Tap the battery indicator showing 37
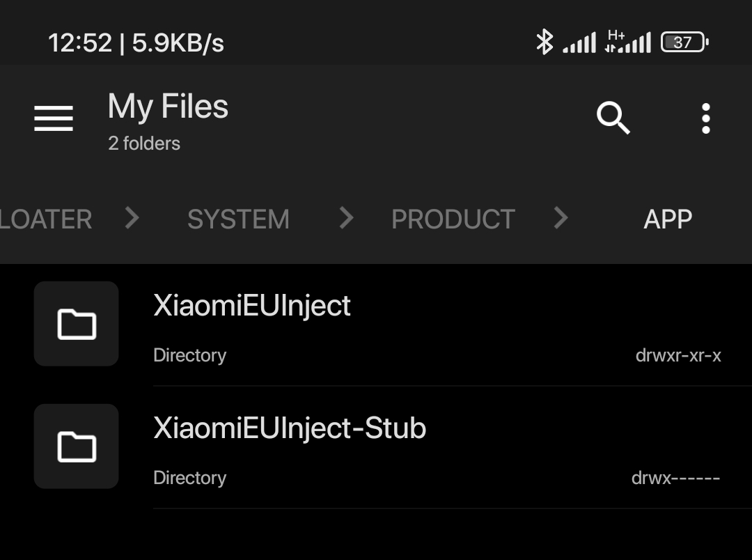This screenshot has height=560, width=752. [685, 42]
